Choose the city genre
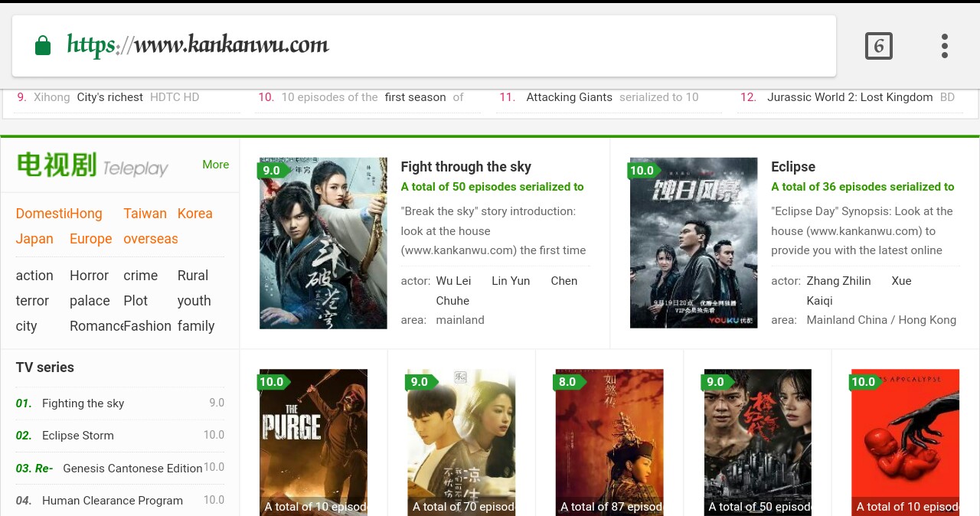The height and width of the screenshot is (516, 980). 26,326
